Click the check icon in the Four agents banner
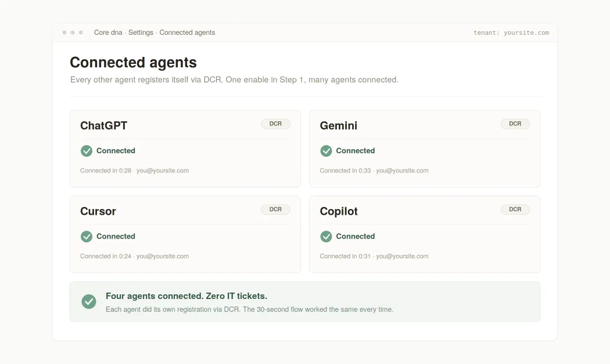 pyautogui.click(x=89, y=301)
